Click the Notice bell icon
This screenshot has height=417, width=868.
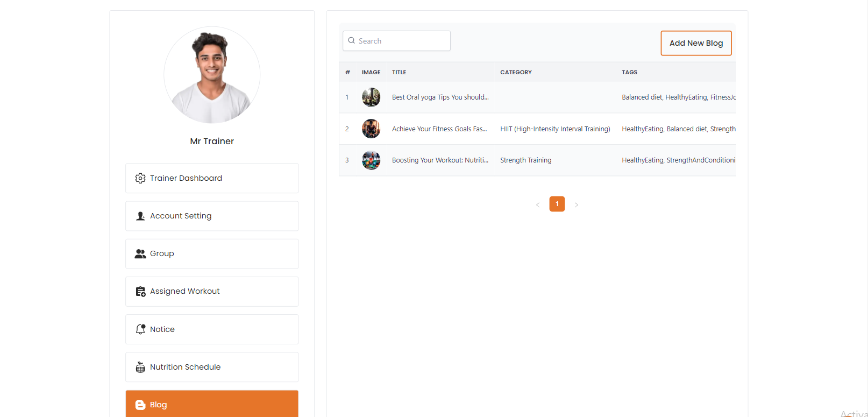point(140,329)
